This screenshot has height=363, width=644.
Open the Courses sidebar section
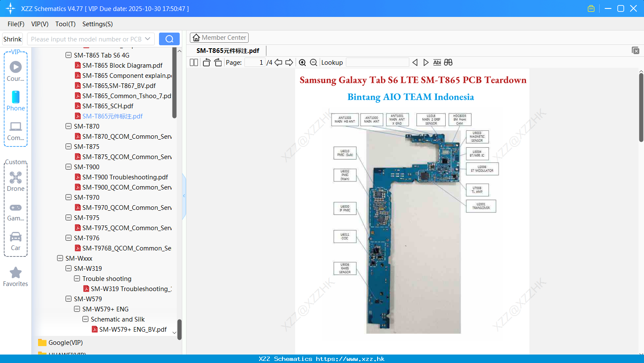coord(16,71)
